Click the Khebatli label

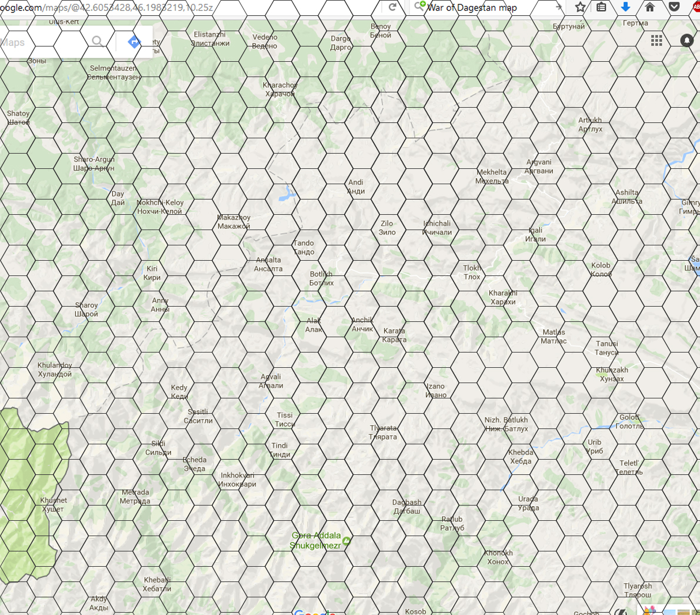156,584
